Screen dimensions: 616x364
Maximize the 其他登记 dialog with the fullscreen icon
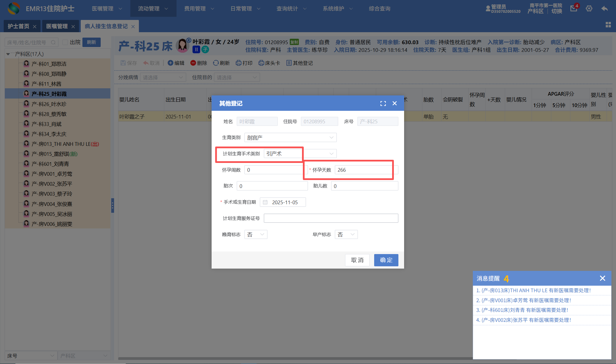pyautogui.click(x=383, y=103)
